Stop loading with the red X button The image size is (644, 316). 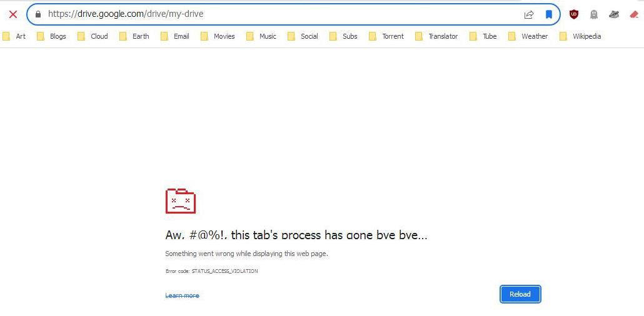pyautogui.click(x=13, y=14)
